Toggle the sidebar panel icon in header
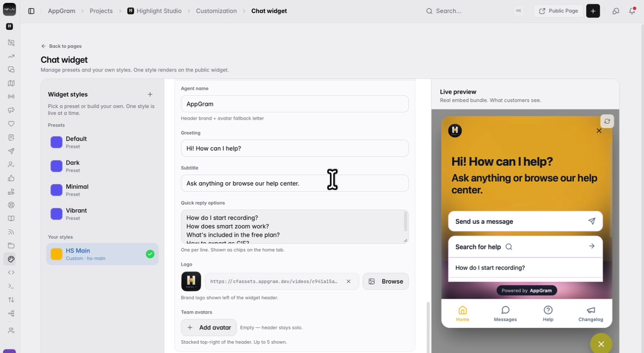 tap(31, 11)
